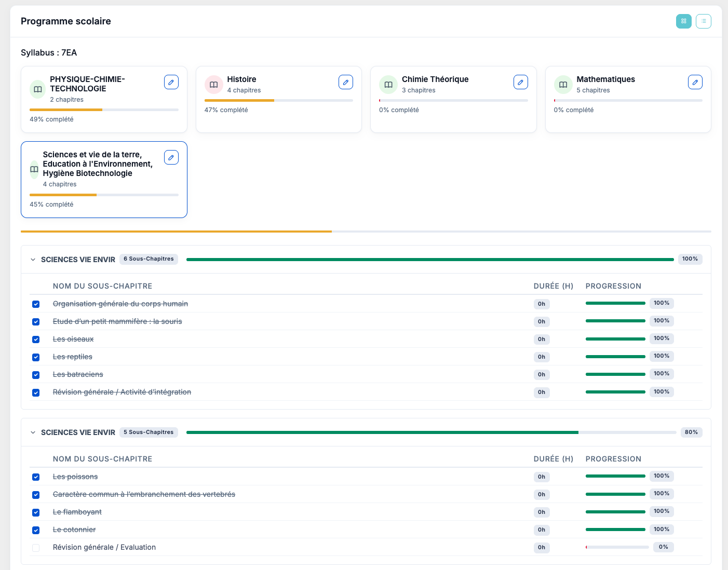
Task: Switch to list view layout
Action: click(703, 21)
